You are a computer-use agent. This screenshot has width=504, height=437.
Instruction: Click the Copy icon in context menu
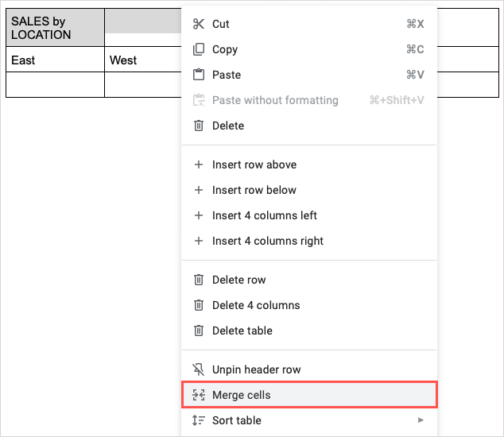tap(199, 49)
